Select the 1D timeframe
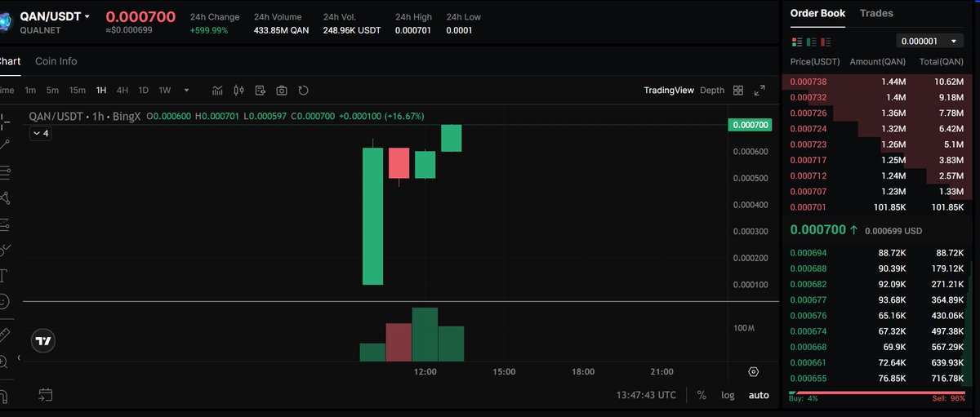The image size is (980, 417). 144,90
